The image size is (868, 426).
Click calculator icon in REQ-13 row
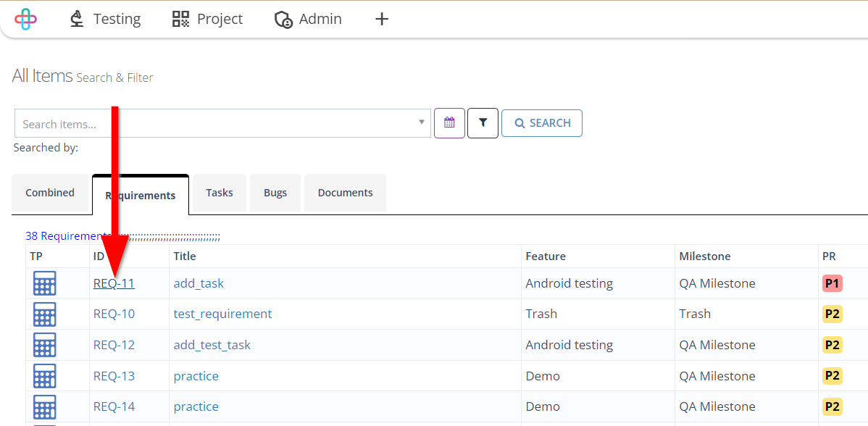click(45, 376)
